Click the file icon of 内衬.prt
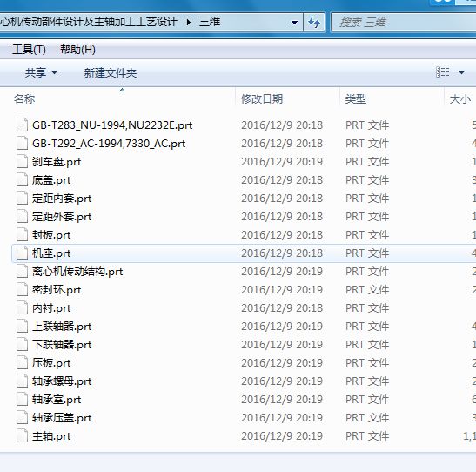476x472 pixels. click(22, 308)
